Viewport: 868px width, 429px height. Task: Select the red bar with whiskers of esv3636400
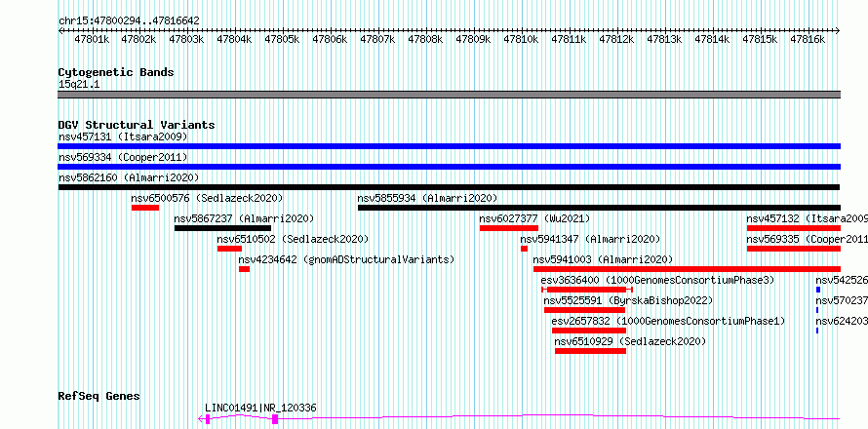tap(587, 290)
